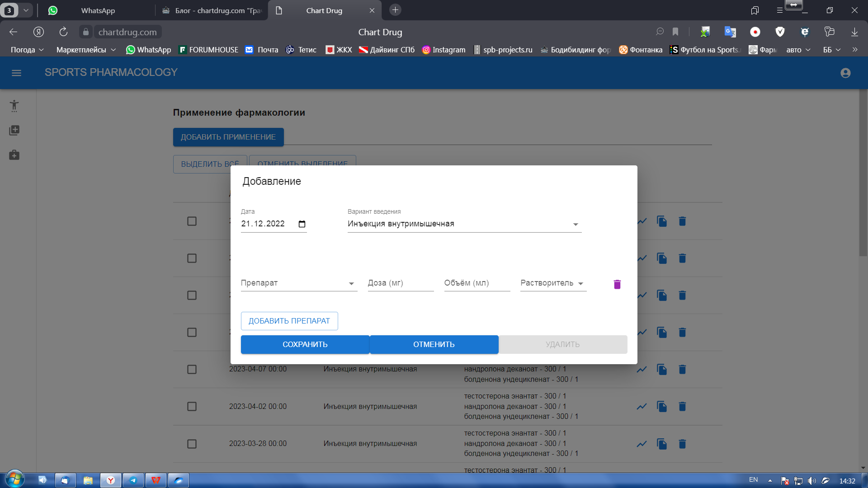Expand the Растворитель dropdown

point(580,283)
